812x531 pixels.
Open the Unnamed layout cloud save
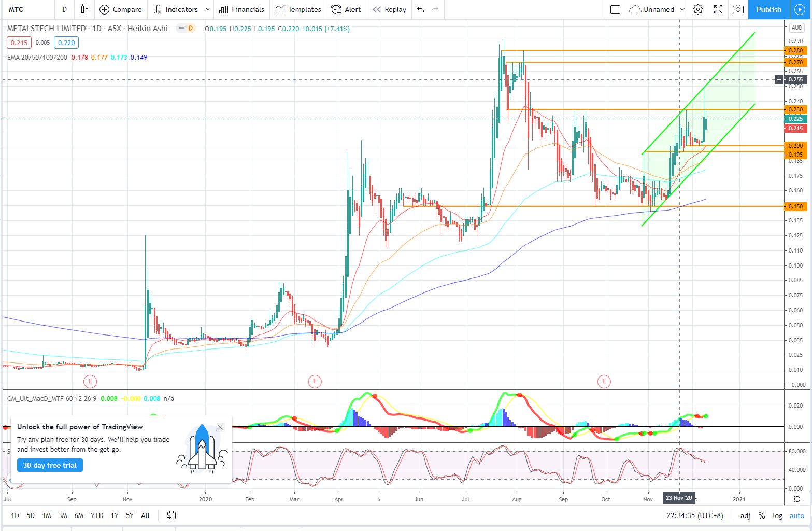click(651, 9)
